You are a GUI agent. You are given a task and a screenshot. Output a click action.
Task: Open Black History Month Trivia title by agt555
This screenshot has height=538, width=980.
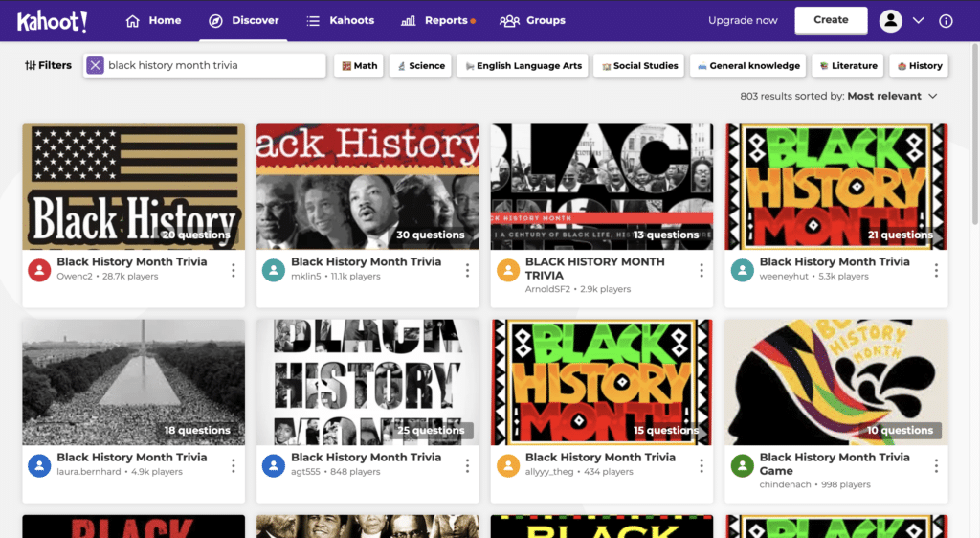(367, 458)
